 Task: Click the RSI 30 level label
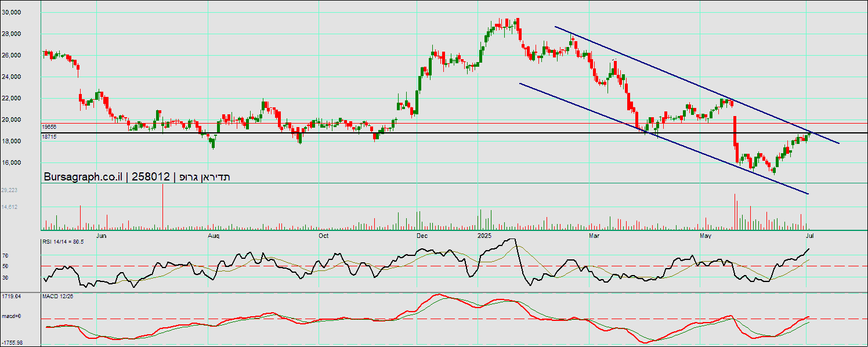pos(5,277)
